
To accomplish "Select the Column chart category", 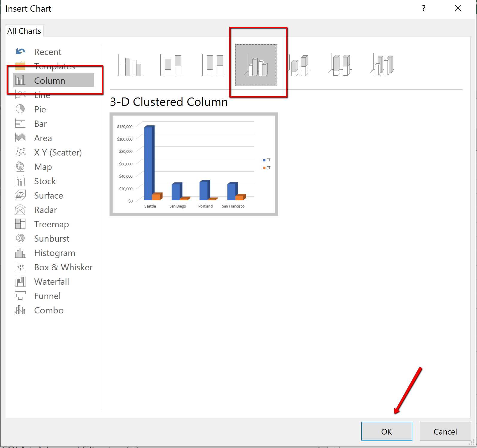I will click(x=54, y=80).
